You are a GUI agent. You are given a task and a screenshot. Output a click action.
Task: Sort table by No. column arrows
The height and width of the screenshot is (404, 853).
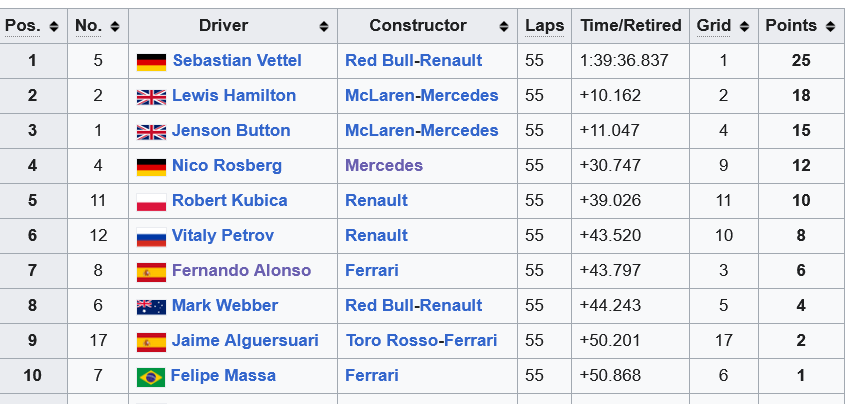point(114,26)
